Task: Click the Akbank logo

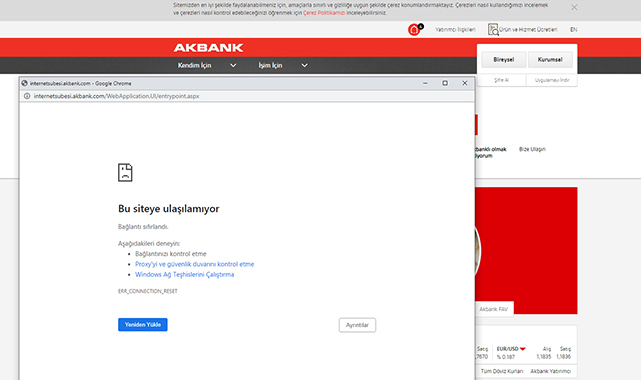Action: [x=208, y=48]
